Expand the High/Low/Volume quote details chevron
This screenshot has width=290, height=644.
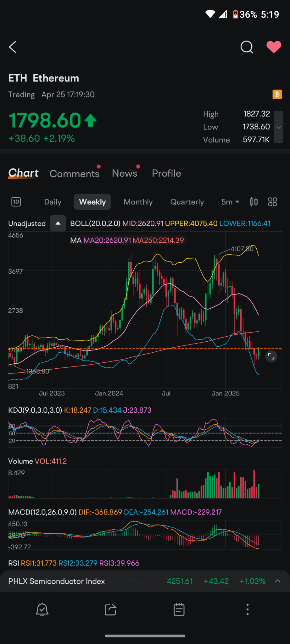pos(279,127)
